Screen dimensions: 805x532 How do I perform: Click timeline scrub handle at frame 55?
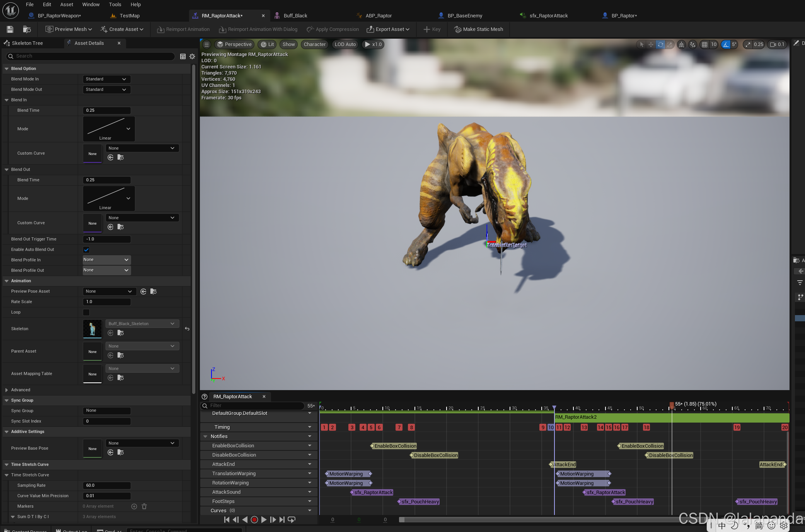pos(672,405)
